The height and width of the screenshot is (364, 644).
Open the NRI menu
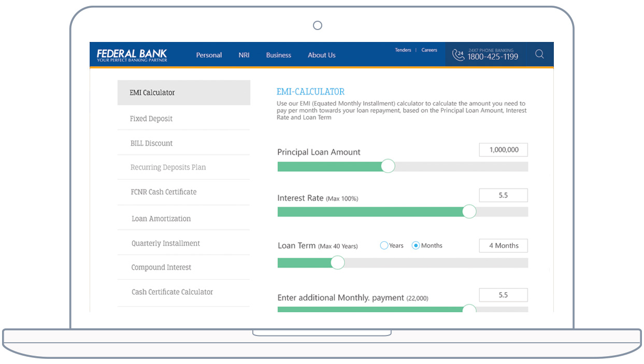coord(244,55)
